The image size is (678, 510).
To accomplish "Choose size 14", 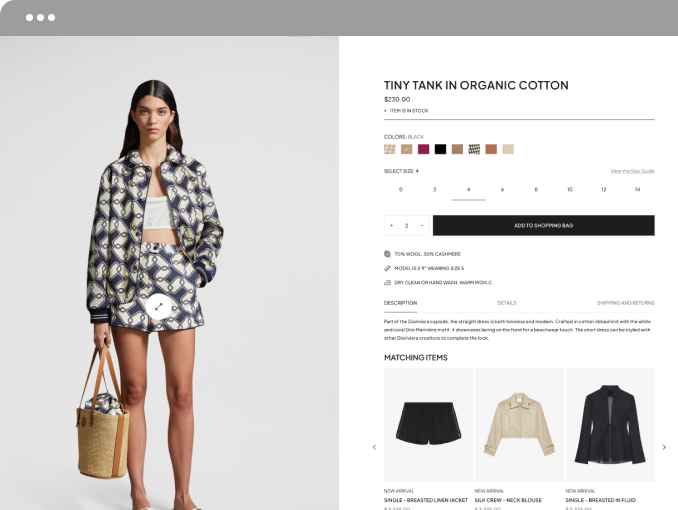I will pyautogui.click(x=637, y=189).
